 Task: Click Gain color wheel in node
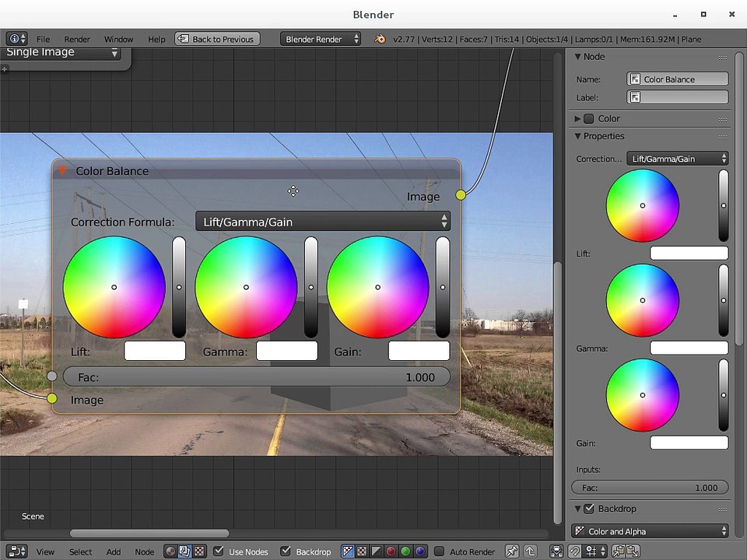378,287
